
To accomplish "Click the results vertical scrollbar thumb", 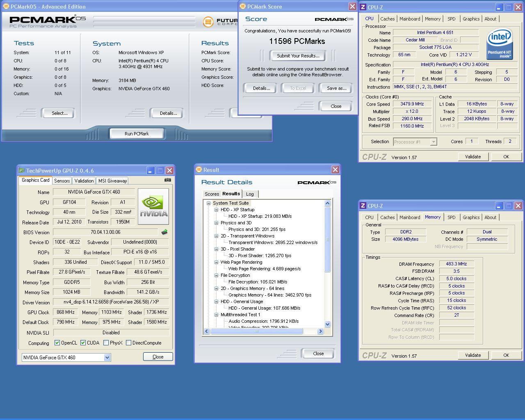I will click(327, 239).
